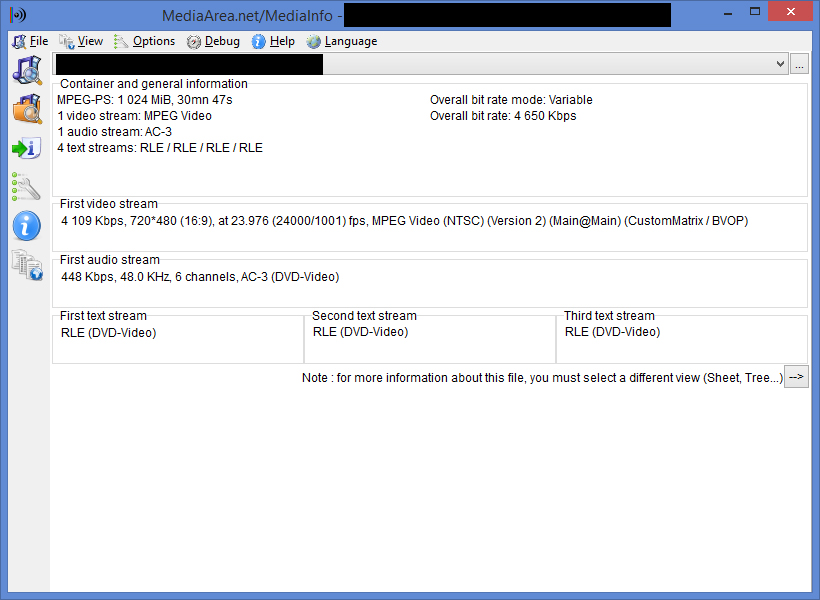Screen dimensions: 820x600
Task: Close the MediaInfo window
Action: click(791, 12)
